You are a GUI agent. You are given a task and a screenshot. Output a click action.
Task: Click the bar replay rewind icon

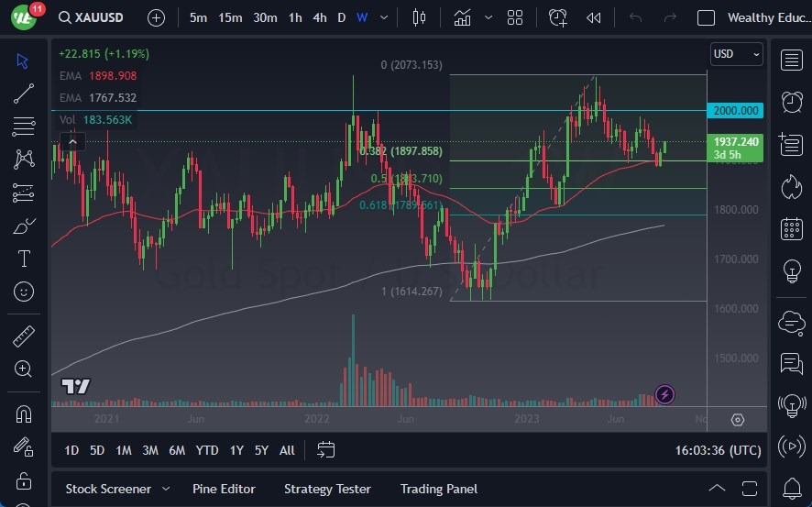click(594, 17)
